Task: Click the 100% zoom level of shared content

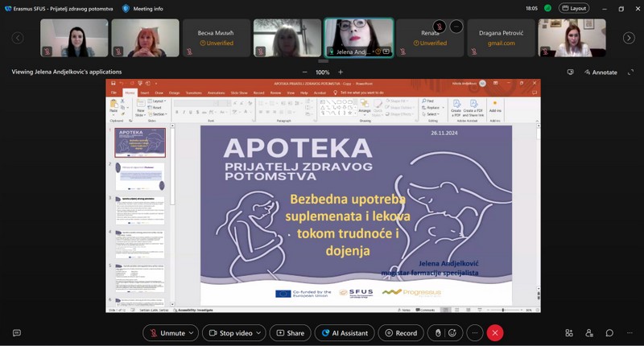Action: (x=323, y=72)
